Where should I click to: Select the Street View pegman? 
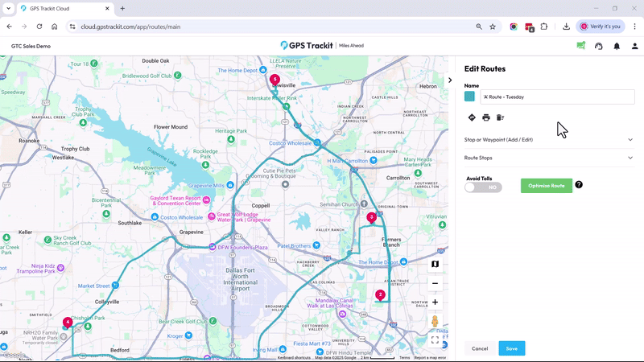coord(435,321)
